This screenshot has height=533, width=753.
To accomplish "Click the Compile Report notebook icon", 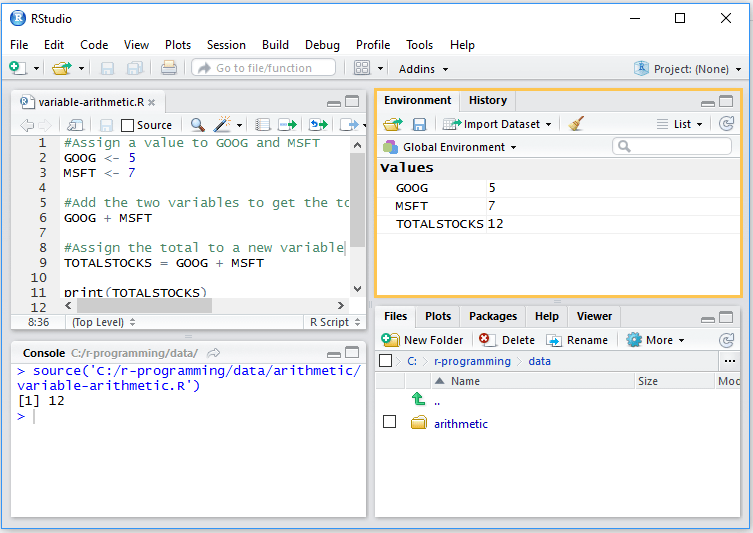I will (x=263, y=125).
